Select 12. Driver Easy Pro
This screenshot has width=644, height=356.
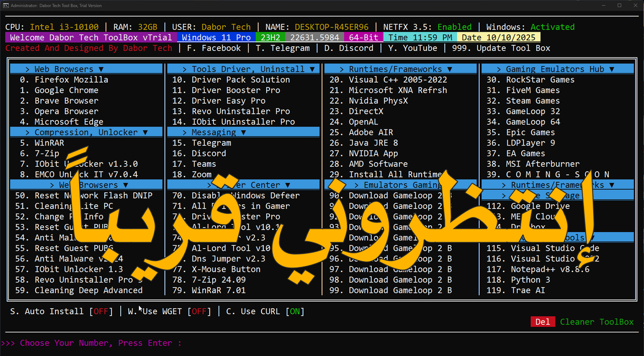(219, 101)
